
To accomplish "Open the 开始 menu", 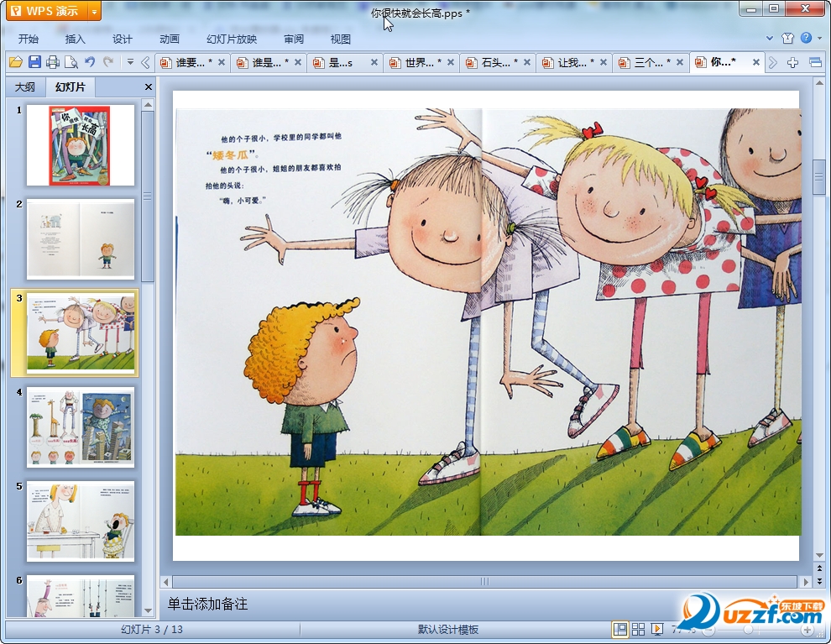I will tap(28, 39).
